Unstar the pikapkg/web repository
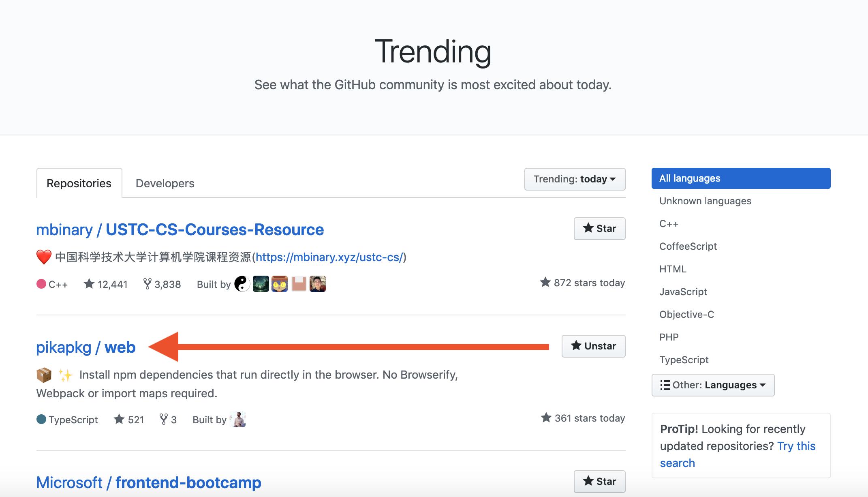The image size is (868, 497). click(593, 346)
